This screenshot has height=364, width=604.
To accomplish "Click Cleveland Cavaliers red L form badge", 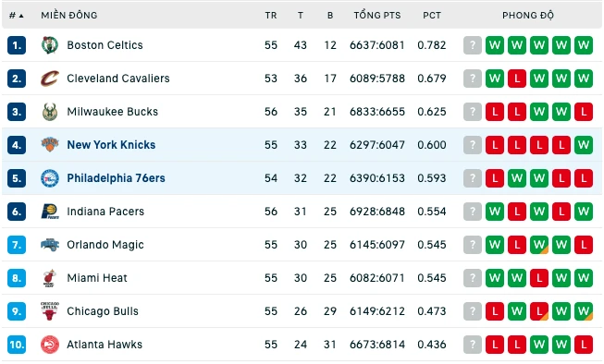I will coord(516,79).
